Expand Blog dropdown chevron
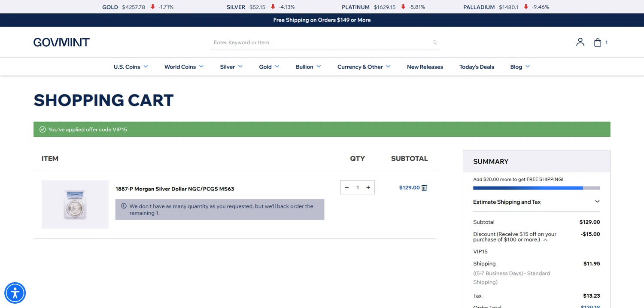The width and height of the screenshot is (644, 308). coord(528,66)
